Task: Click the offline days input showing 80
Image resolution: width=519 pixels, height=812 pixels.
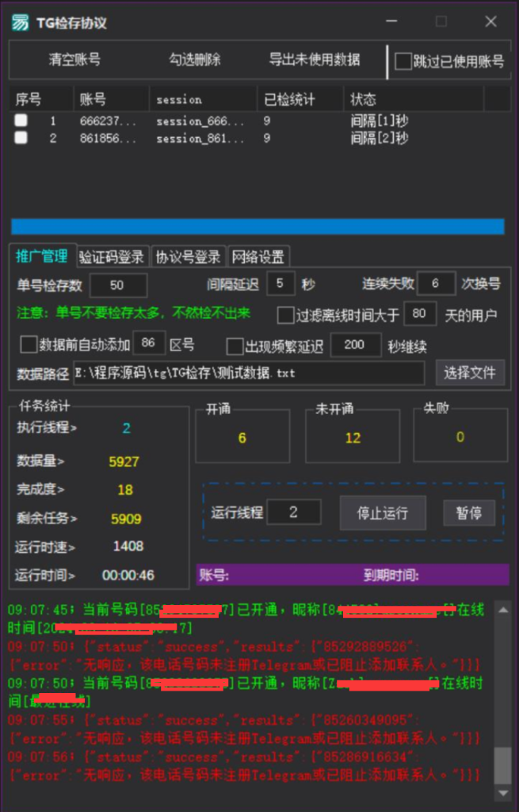Action: [x=420, y=314]
